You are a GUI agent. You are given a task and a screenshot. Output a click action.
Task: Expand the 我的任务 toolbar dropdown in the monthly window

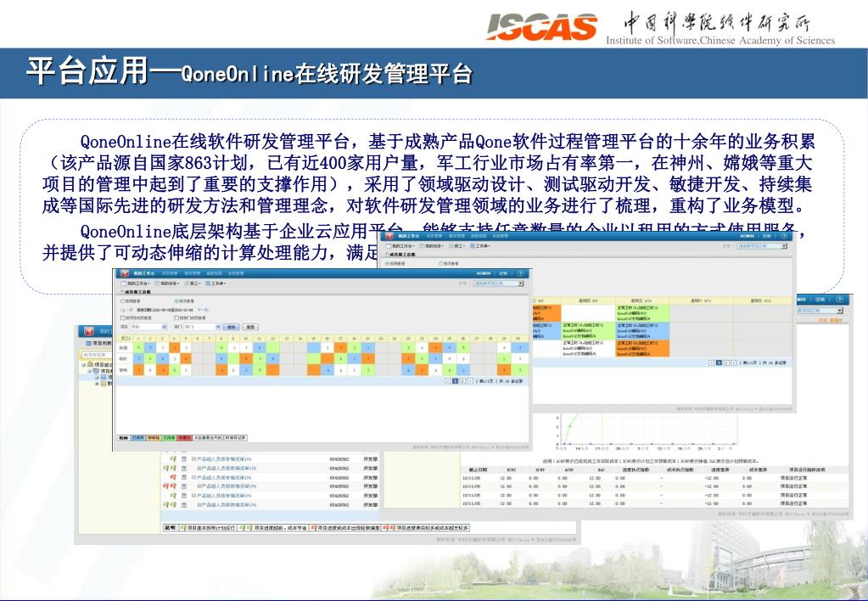pos(167,284)
